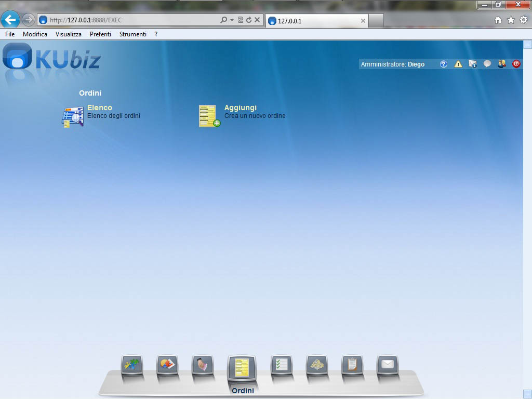532x399 pixels.
Task: Click the handshake dock icon
Action: tap(202, 365)
